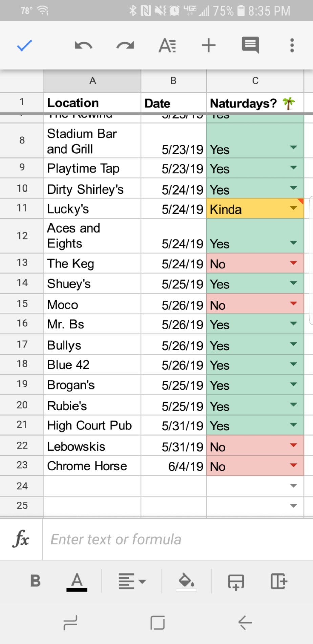Screen dimensions: 313x644
Task: Expand the text alignment dropdown
Action: tap(132, 581)
